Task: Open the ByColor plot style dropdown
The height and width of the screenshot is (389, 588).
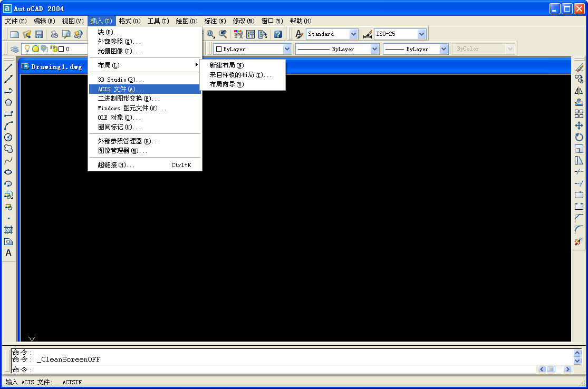Action: tap(509, 49)
